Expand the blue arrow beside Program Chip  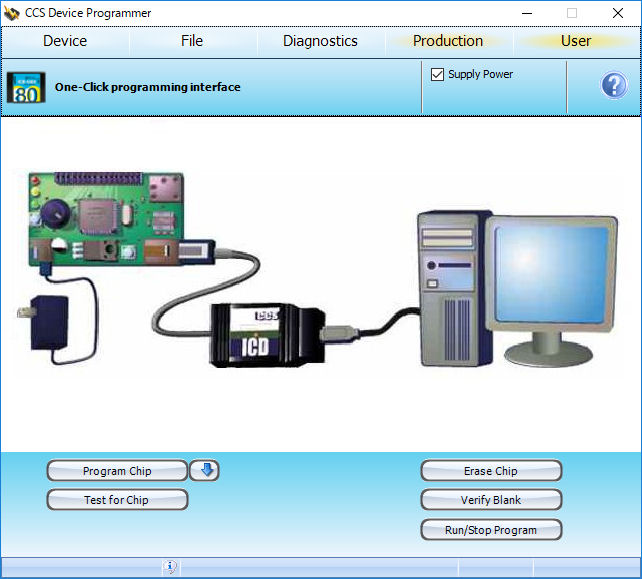203,471
